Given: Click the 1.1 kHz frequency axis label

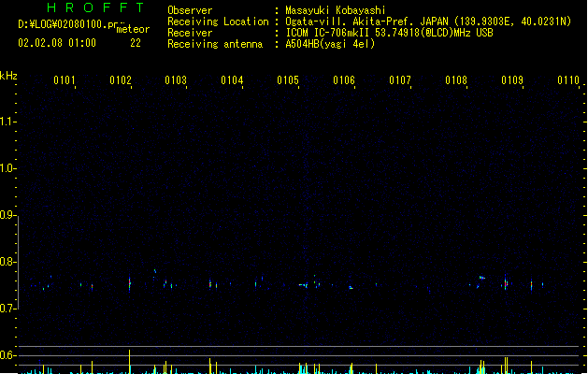Looking at the screenshot, I should (7, 122).
